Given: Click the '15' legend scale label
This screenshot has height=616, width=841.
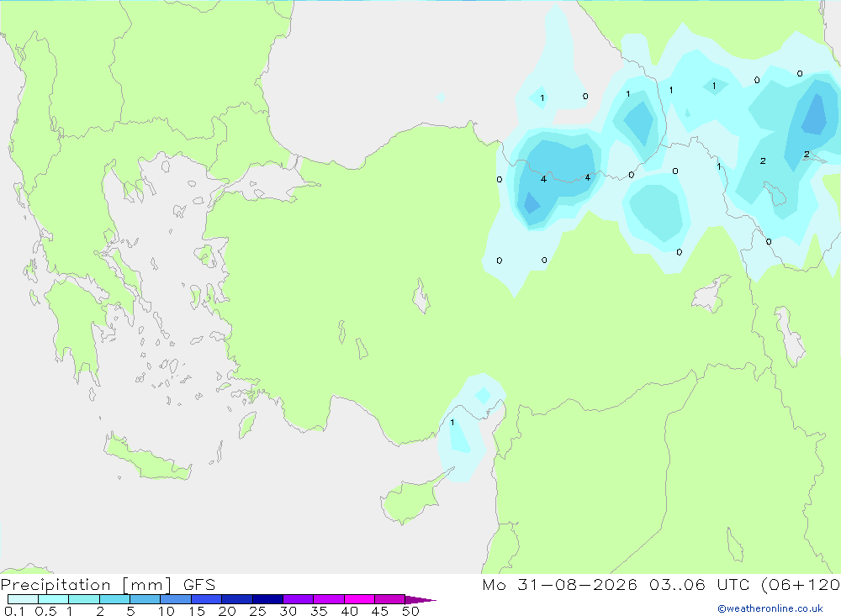Looking at the screenshot, I should pyautogui.click(x=197, y=611).
